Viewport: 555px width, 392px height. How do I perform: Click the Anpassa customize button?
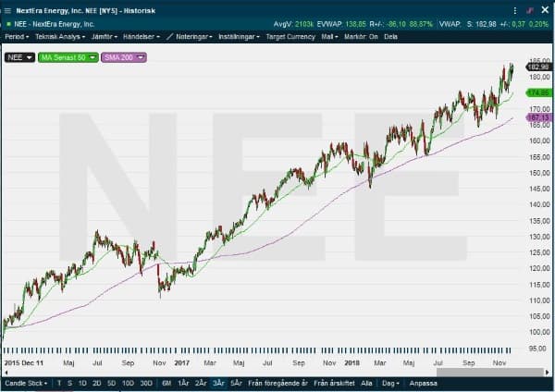423,383
